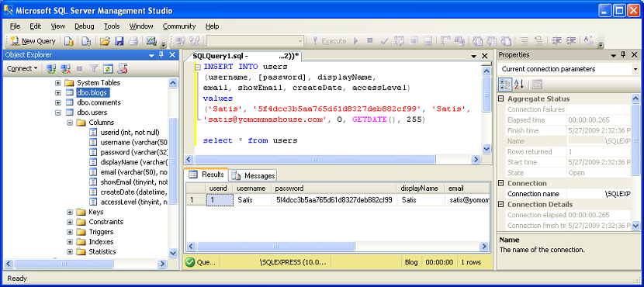
Task: Click the Increase Indent icon
Action: 571,41
